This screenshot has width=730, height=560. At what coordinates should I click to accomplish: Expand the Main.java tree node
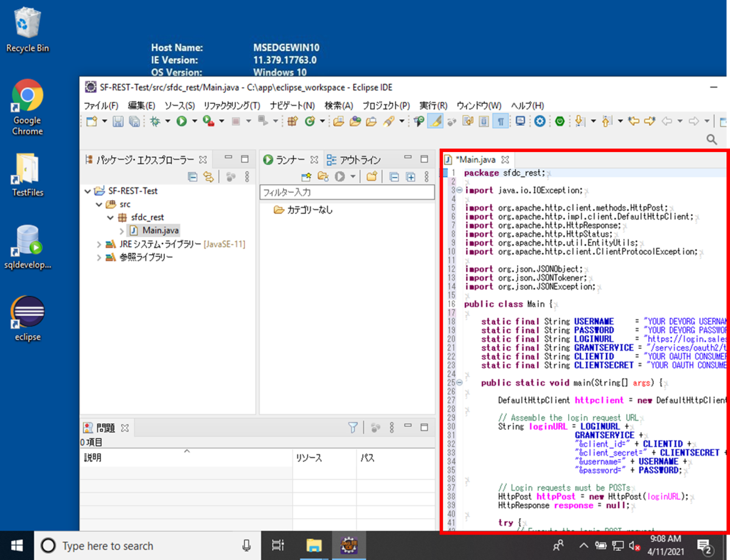tap(122, 231)
